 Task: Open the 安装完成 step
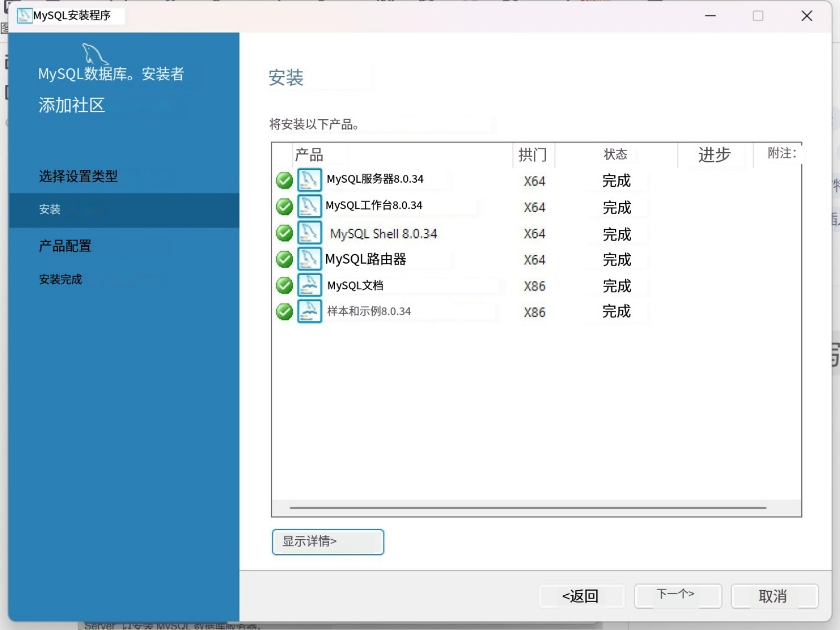(60, 279)
